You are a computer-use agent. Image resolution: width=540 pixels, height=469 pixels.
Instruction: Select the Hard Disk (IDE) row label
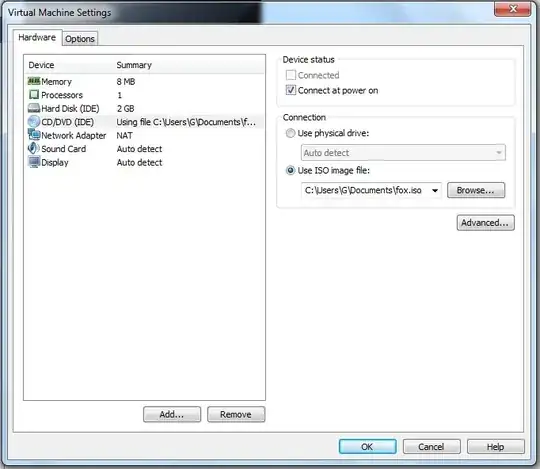tap(70, 108)
